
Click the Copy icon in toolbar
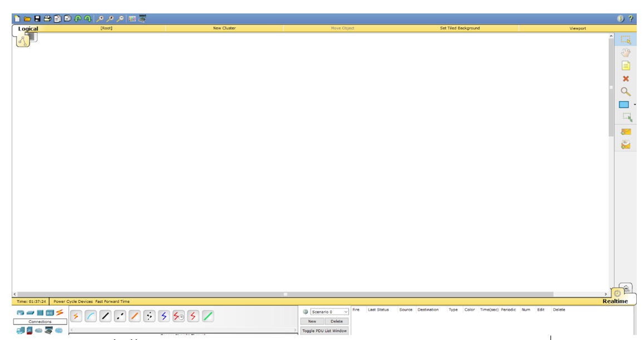tap(57, 18)
